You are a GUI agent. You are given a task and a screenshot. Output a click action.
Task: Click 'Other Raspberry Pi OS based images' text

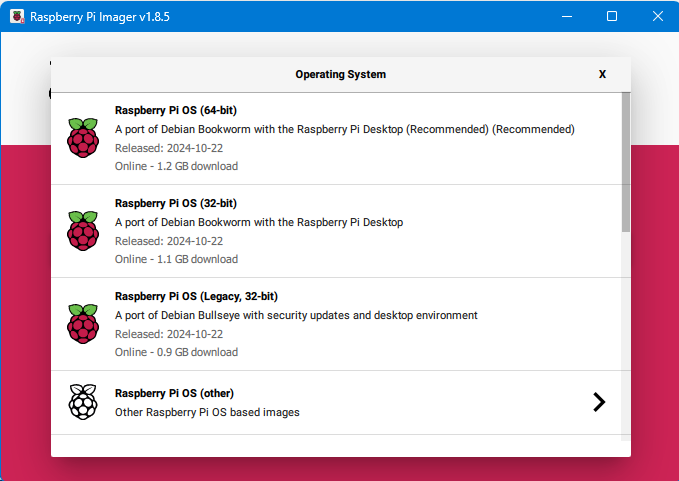point(207,412)
